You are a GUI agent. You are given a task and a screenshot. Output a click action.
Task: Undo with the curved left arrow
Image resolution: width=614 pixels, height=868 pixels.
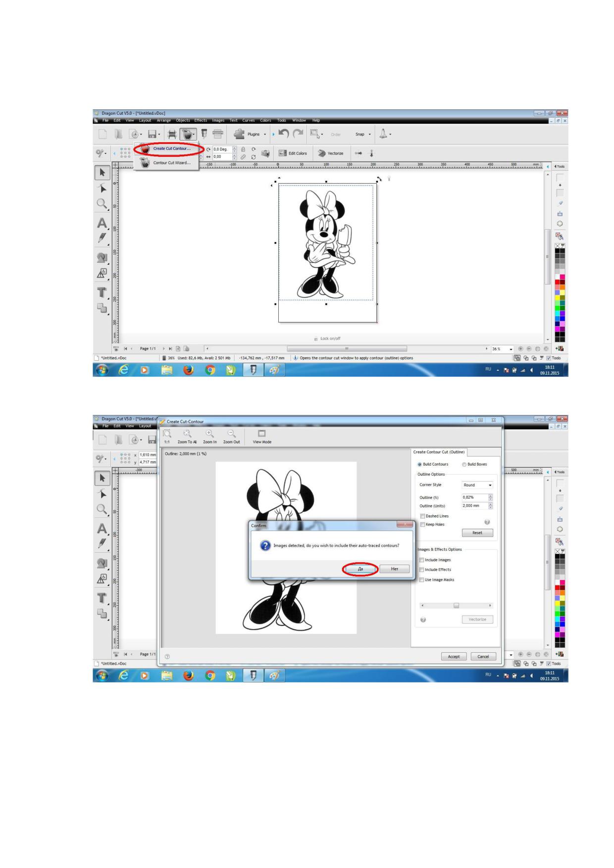pos(284,133)
